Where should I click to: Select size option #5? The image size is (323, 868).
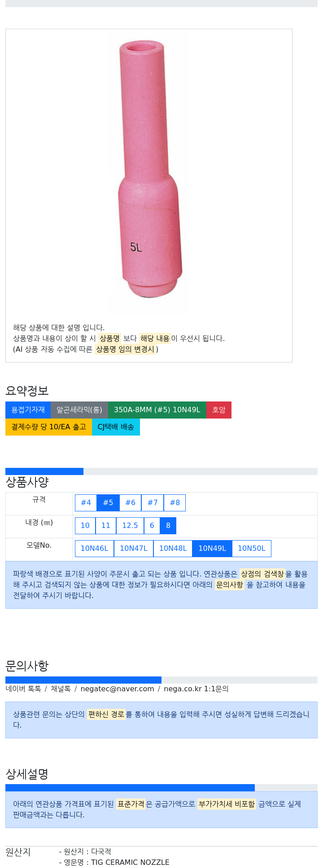[x=108, y=502]
